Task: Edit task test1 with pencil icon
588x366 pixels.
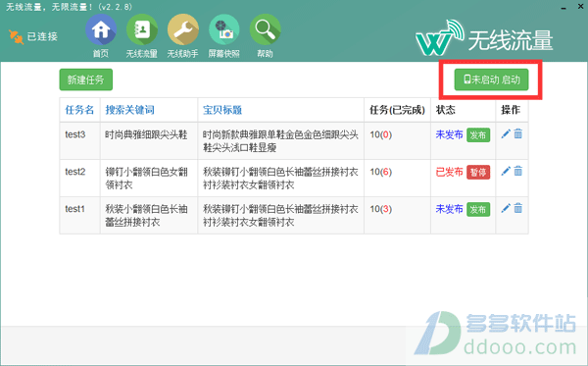Action: pyautogui.click(x=506, y=208)
